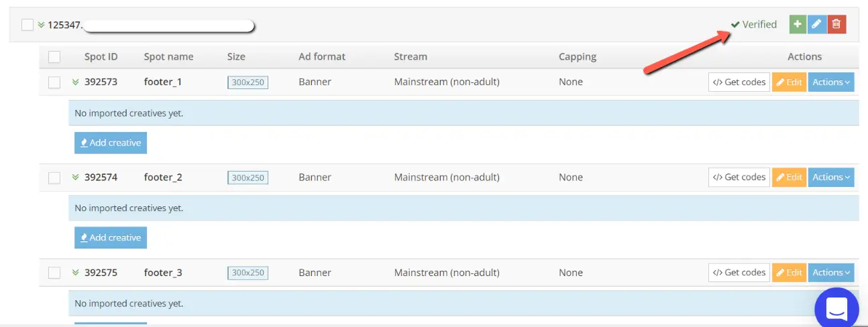This screenshot has width=868, height=327.
Task: Click the red trash delete icon
Action: (836, 24)
